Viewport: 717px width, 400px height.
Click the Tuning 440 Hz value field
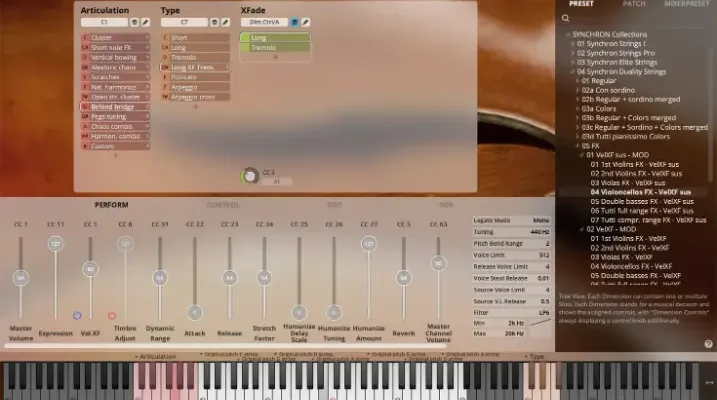click(x=540, y=231)
